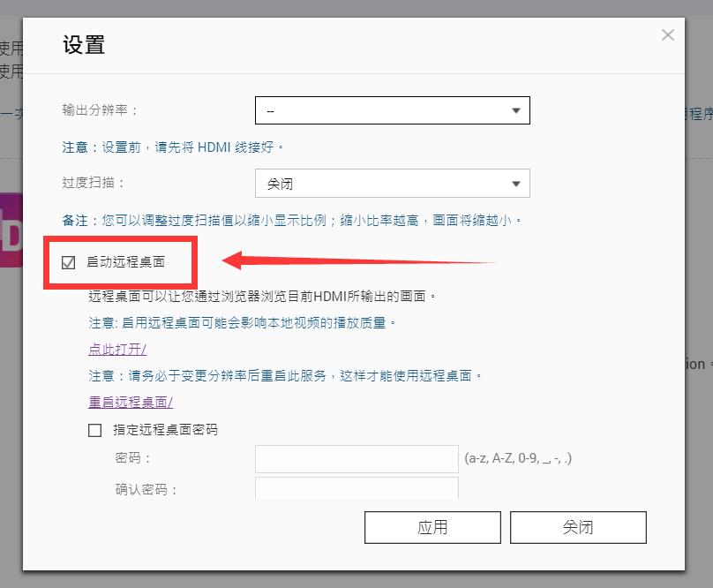Click inside the 确认密码 confirm field
The height and width of the screenshot is (588, 713).
(356, 488)
